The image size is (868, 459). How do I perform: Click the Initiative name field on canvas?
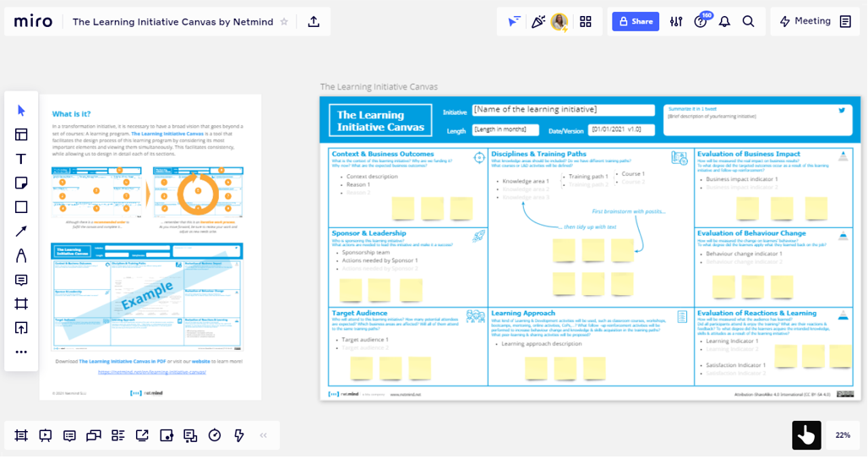(563, 110)
